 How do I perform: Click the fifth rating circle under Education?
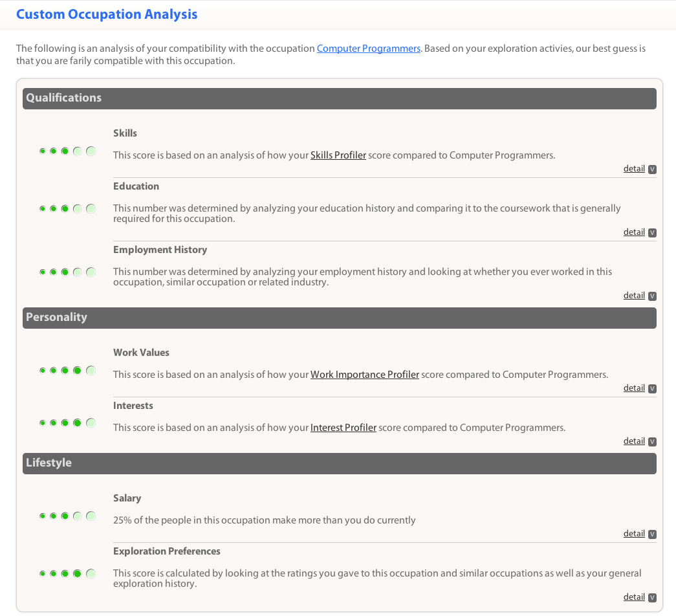tap(91, 208)
